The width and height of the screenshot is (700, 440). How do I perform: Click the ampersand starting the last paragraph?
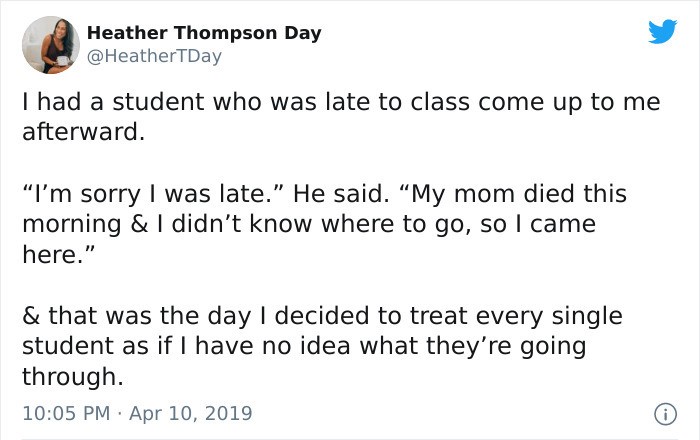click(x=31, y=315)
